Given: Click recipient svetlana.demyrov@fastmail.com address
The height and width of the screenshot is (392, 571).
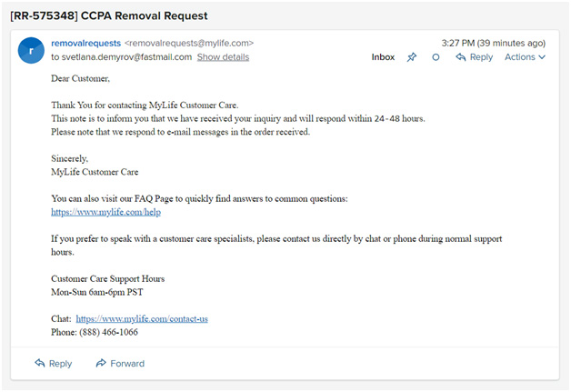Looking at the screenshot, I should 126,57.
